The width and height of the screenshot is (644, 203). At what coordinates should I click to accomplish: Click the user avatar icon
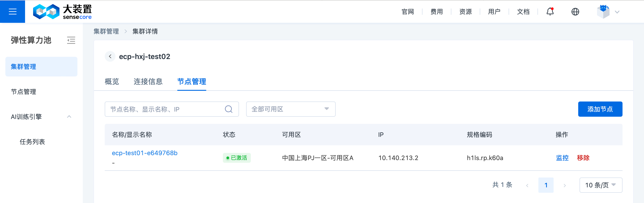tap(603, 11)
